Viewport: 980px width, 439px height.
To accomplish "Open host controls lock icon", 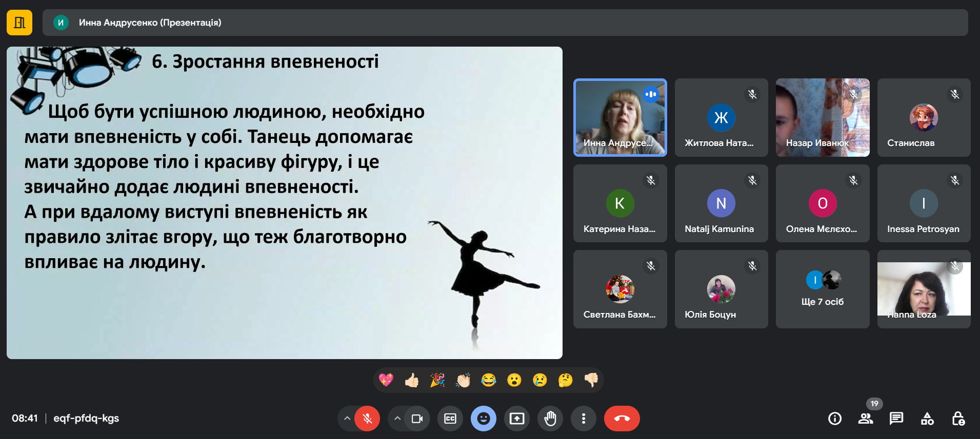I will [957, 419].
